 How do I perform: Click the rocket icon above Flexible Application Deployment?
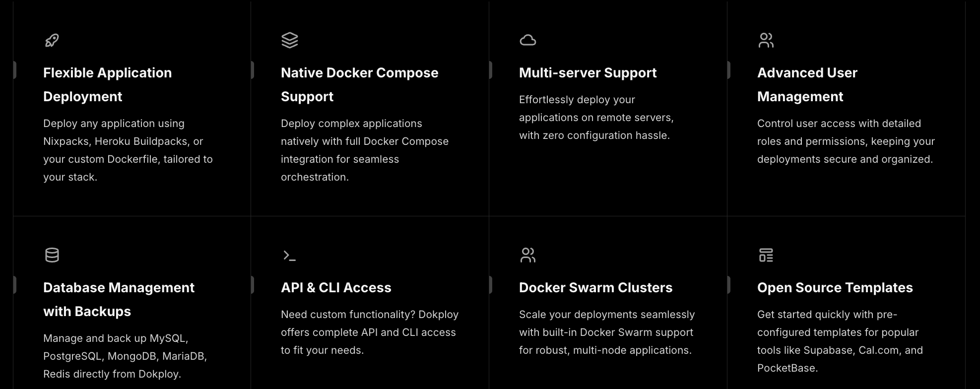point(52,40)
